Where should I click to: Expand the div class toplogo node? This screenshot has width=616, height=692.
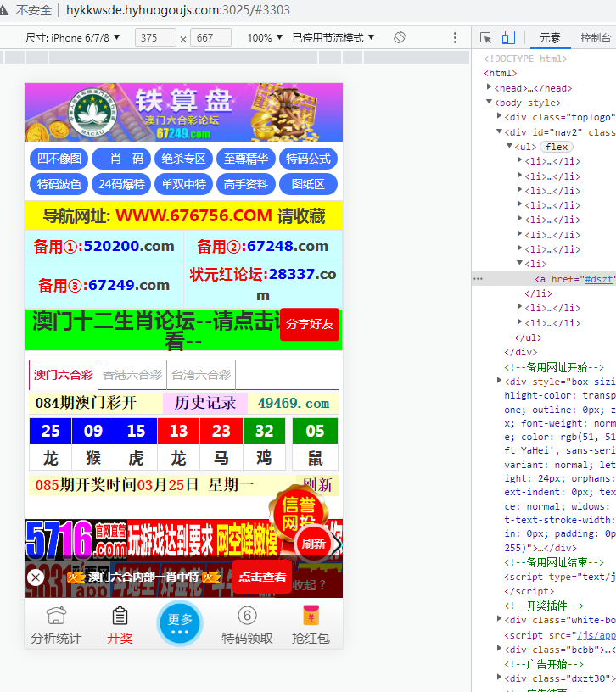click(499, 116)
